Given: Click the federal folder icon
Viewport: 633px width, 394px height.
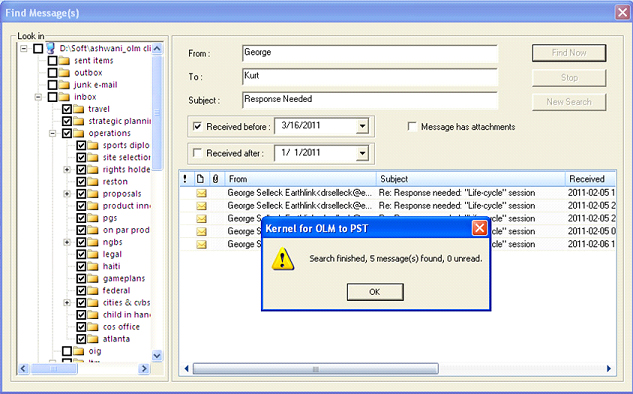Looking at the screenshot, I should (93, 291).
